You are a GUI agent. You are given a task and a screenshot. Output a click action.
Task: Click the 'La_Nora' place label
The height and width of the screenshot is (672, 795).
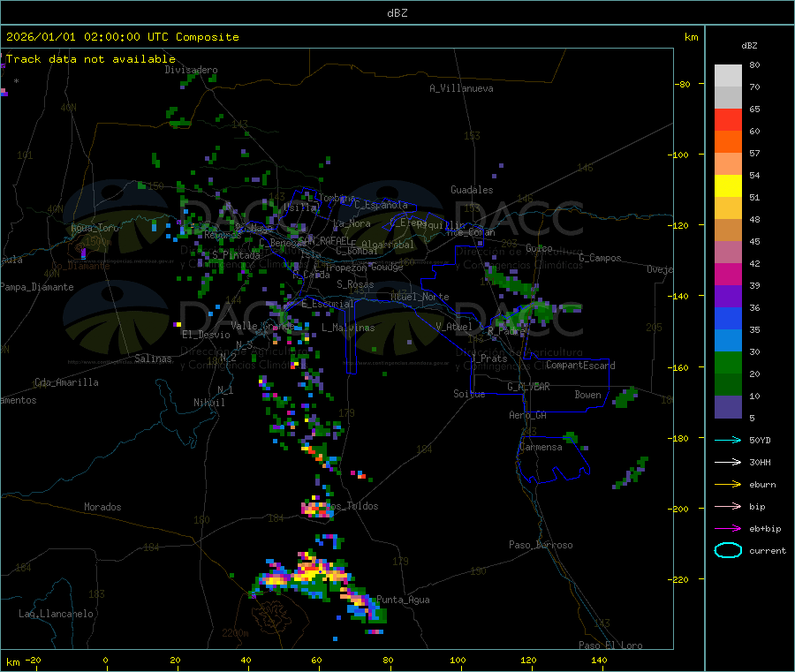tap(352, 224)
